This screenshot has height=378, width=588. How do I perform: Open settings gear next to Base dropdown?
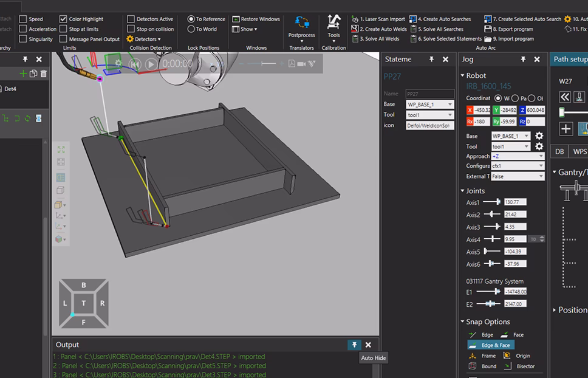pos(539,136)
